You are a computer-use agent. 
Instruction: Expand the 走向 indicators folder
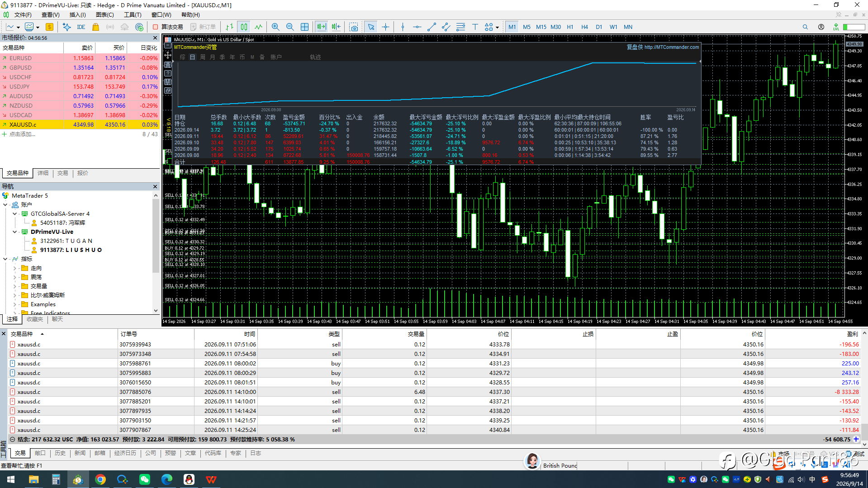click(15, 268)
